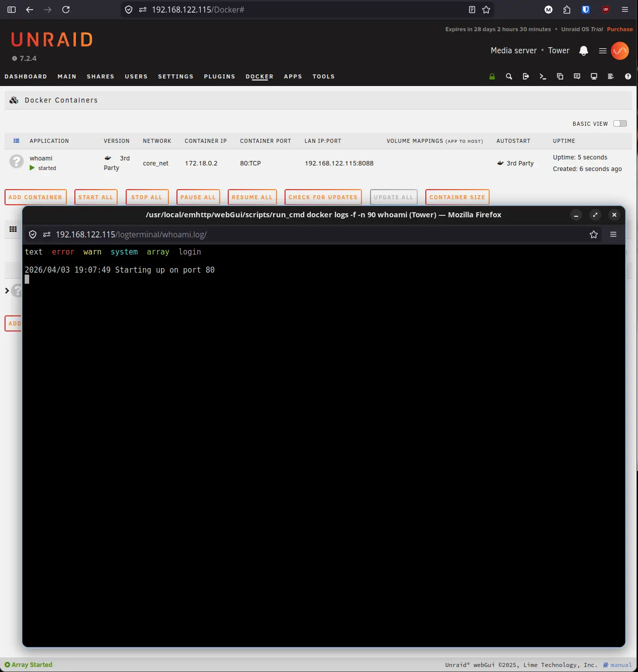638x672 pixels.
Task: Click the Firefox extensions puzzle icon
Action: (567, 10)
